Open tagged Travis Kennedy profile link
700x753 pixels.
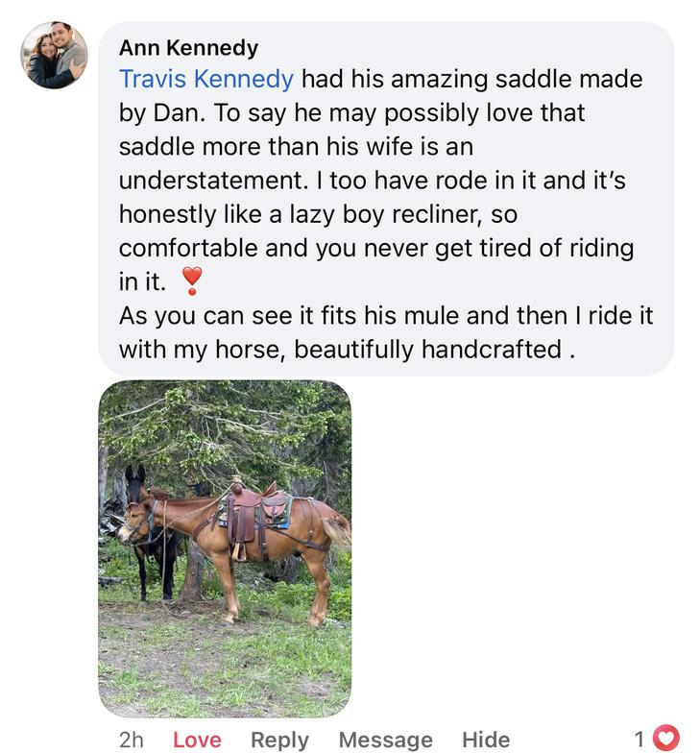[205, 79]
